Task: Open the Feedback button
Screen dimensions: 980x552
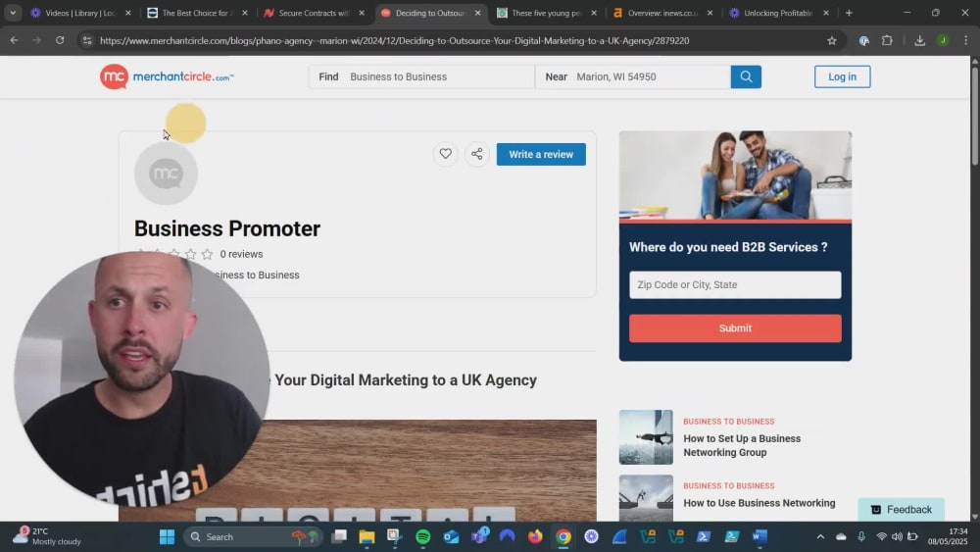Action: 902,510
